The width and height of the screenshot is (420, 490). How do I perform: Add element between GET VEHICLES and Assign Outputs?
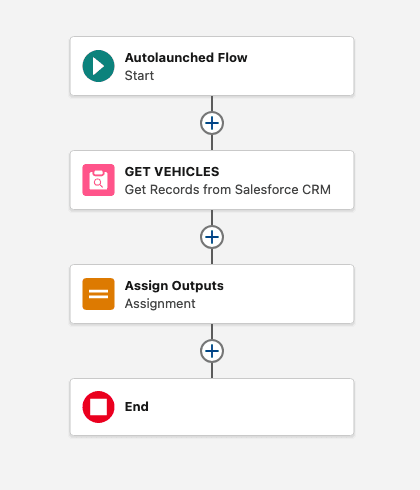tap(212, 237)
